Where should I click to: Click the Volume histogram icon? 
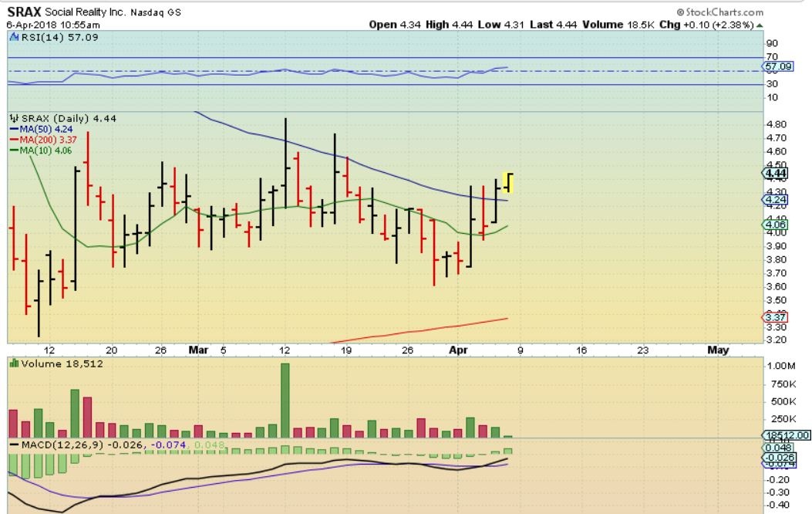click(x=13, y=364)
